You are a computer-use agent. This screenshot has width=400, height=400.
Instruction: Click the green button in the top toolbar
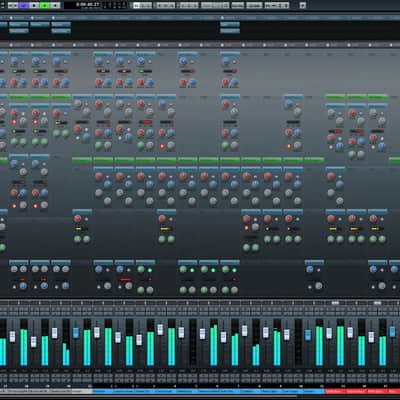click(45, 5)
